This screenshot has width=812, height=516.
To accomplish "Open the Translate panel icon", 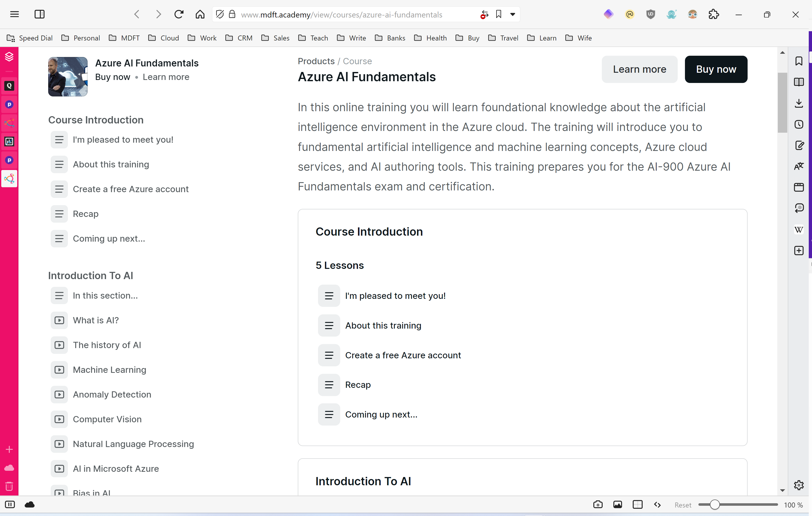I will click(x=799, y=166).
